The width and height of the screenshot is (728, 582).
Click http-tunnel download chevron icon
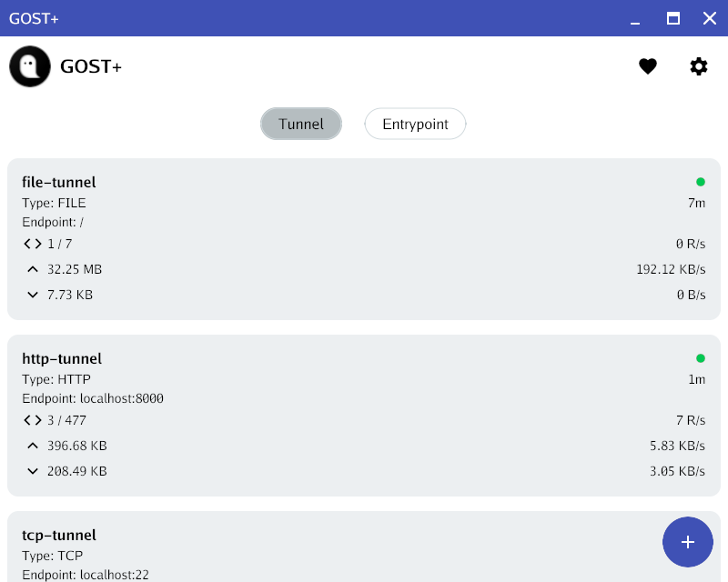[33, 471]
